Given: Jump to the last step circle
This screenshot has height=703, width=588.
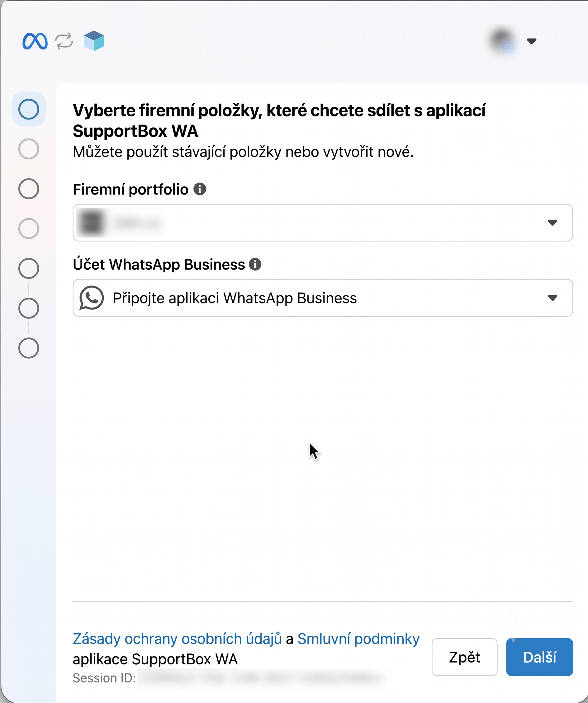Looking at the screenshot, I should [29, 348].
